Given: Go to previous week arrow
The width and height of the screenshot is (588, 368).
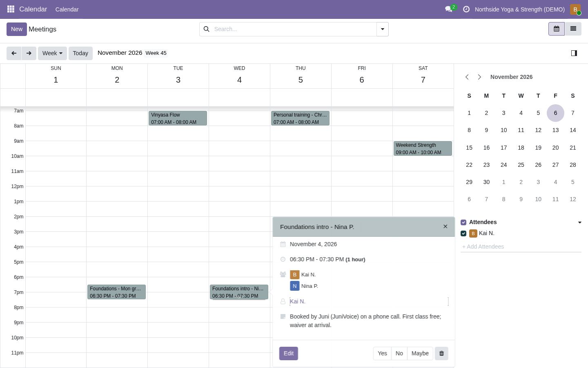Looking at the screenshot, I should click(14, 53).
